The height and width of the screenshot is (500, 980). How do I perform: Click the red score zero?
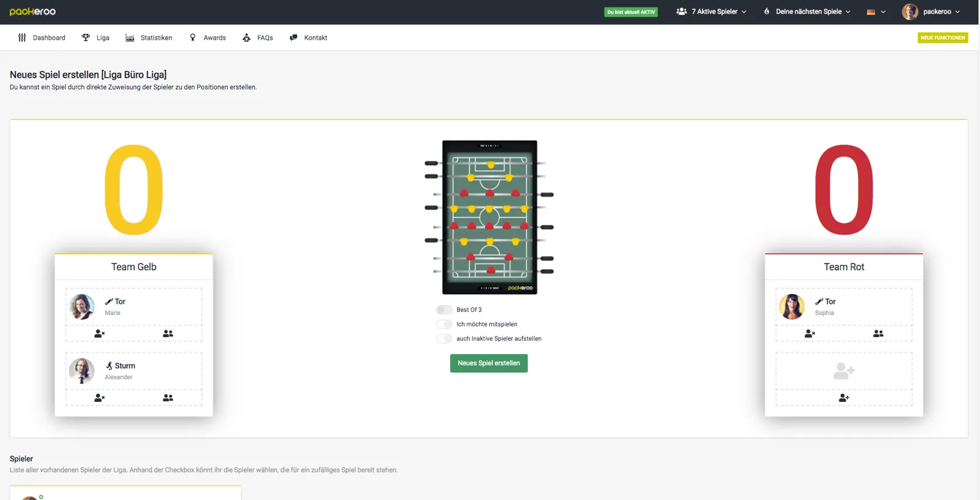click(844, 190)
